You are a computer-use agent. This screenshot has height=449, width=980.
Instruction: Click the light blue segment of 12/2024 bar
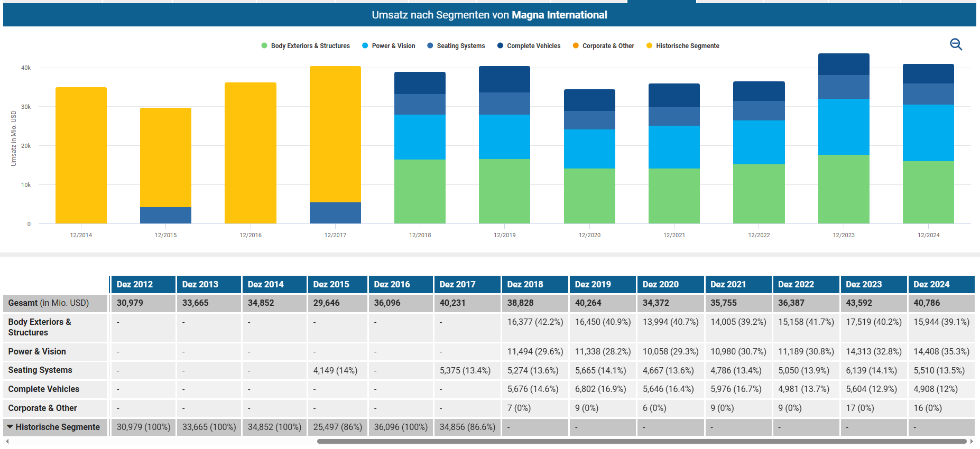tap(928, 133)
